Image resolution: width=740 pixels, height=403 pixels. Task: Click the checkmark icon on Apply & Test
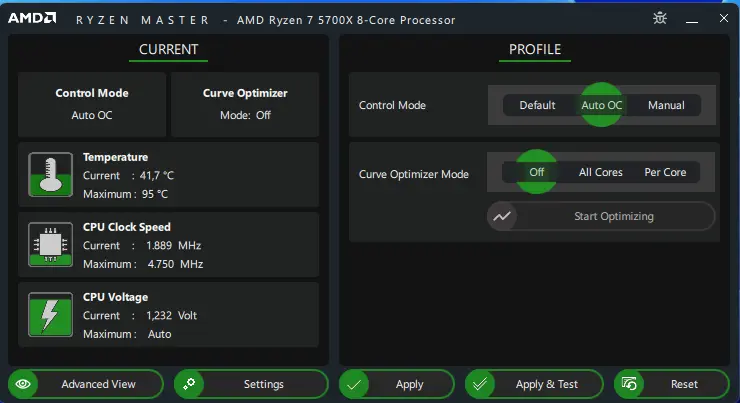coord(480,385)
